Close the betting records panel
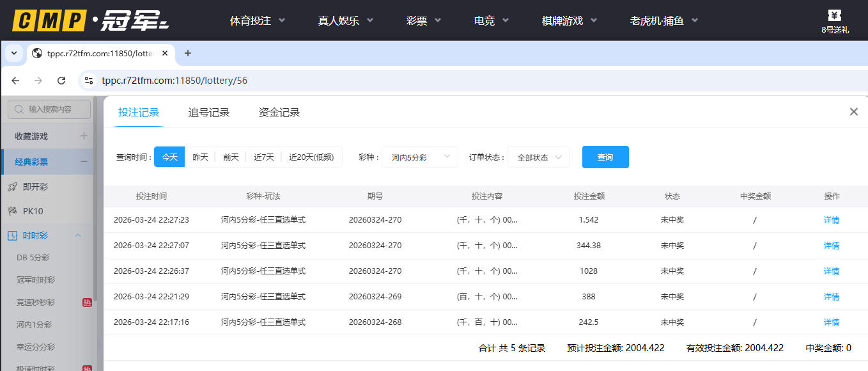868x371 pixels. click(853, 112)
